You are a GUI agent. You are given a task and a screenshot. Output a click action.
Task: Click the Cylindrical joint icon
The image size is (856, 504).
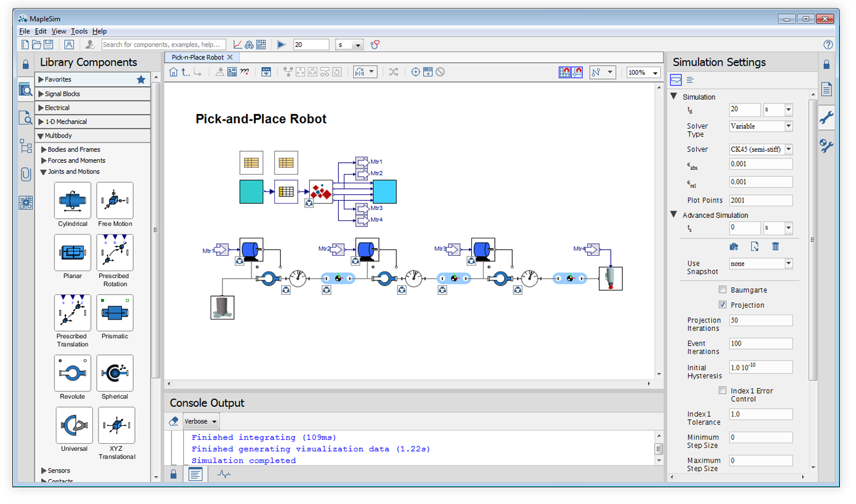click(72, 201)
